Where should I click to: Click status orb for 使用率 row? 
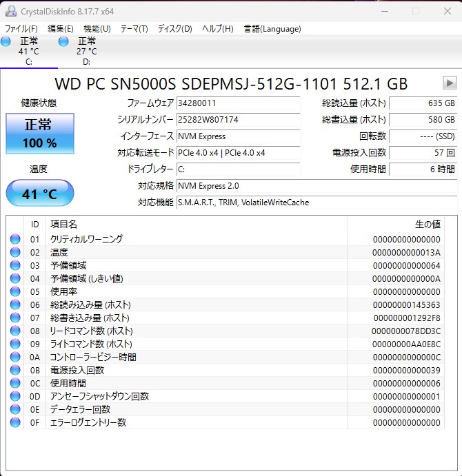pyautogui.click(x=15, y=291)
